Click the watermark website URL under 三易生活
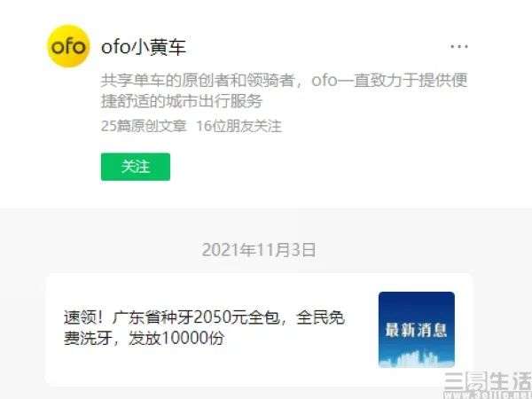This screenshot has height=399, width=532. pos(488,395)
